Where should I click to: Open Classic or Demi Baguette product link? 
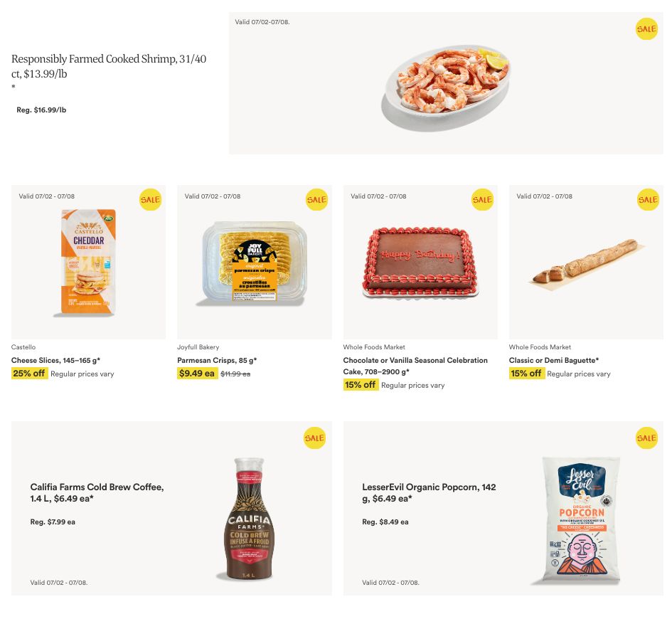pyautogui.click(x=554, y=361)
